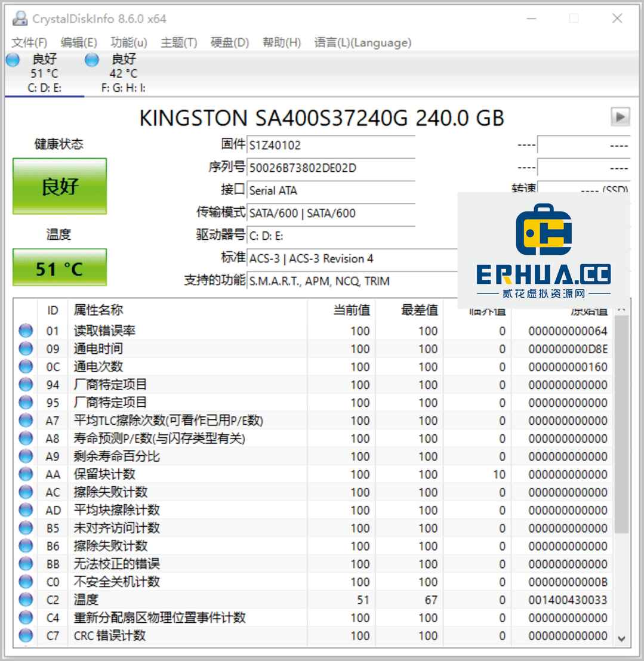This screenshot has width=644, height=661.
Task: Click the CrystalDiskInfo title bar app icon
Action: point(20,18)
